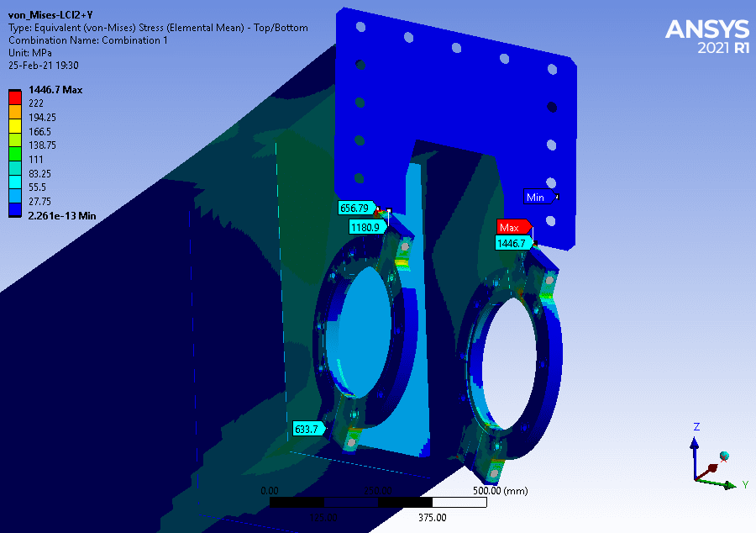Click the 1446.7 Max legend value
The width and height of the screenshot is (756, 533).
coord(55,89)
